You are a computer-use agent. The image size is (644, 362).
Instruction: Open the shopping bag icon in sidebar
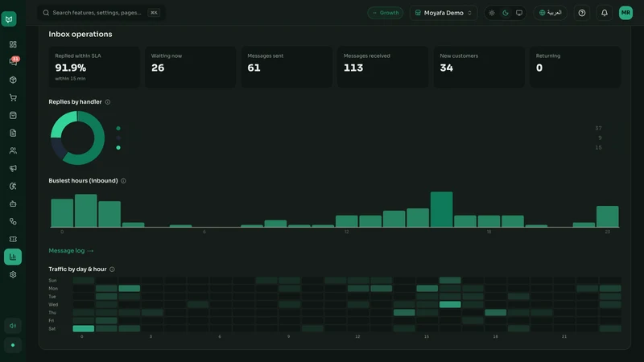(13, 115)
